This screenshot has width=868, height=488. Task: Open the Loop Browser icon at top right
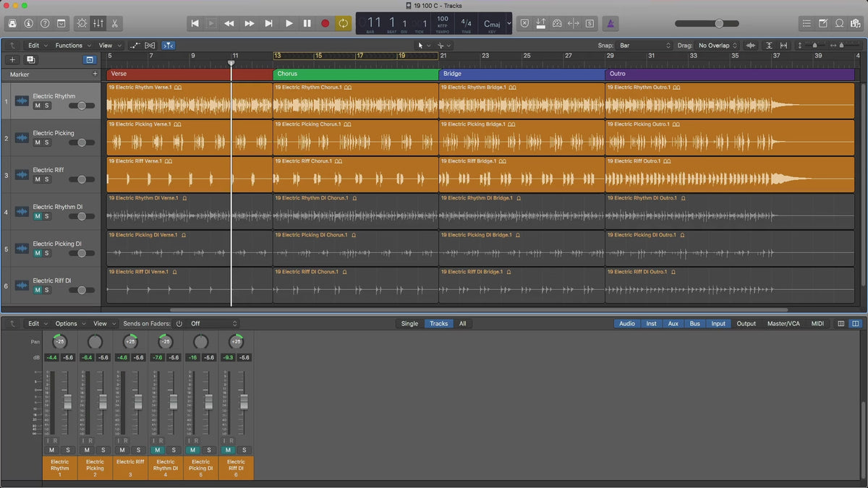pos(839,23)
